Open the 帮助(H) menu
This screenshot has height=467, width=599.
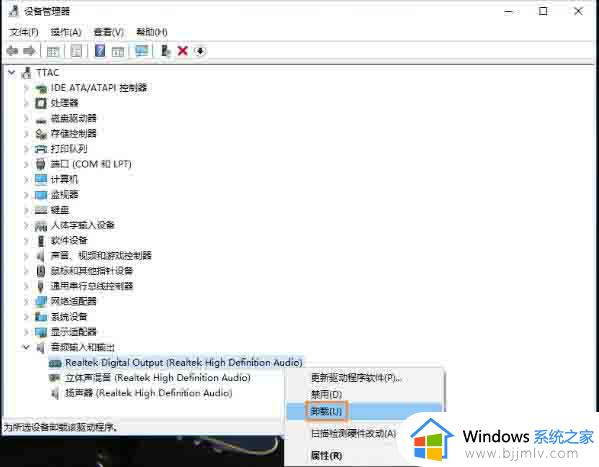152,32
